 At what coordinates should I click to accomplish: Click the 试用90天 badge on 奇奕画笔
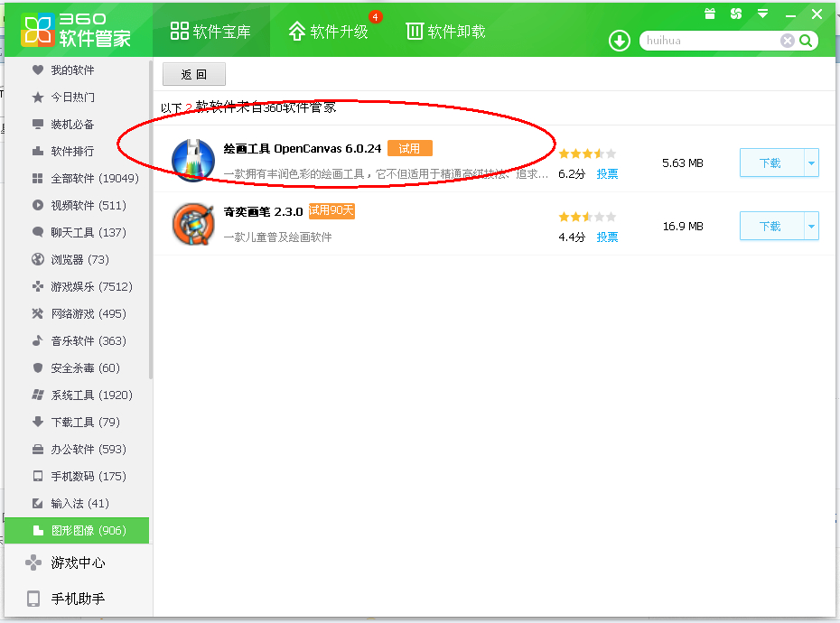[x=331, y=210]
